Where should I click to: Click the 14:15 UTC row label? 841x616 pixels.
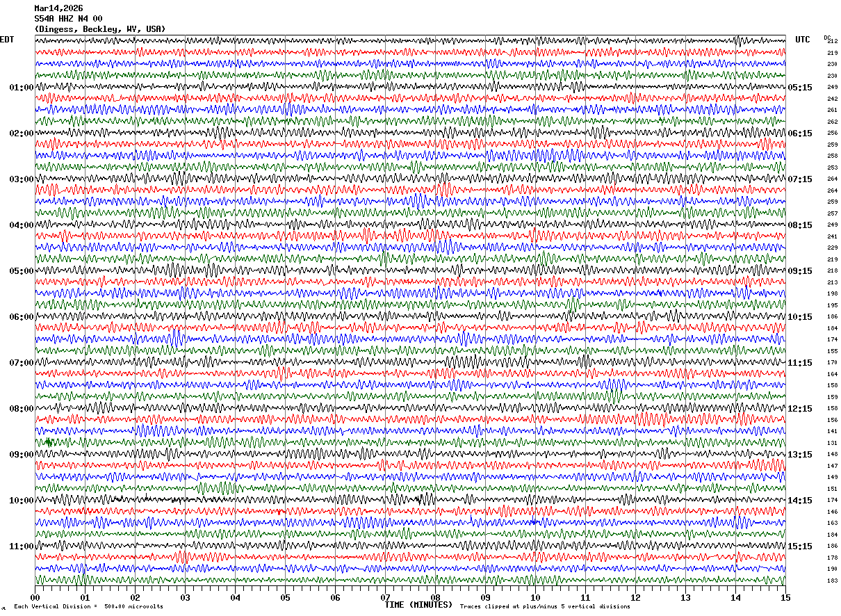click(x=800, y=501)
